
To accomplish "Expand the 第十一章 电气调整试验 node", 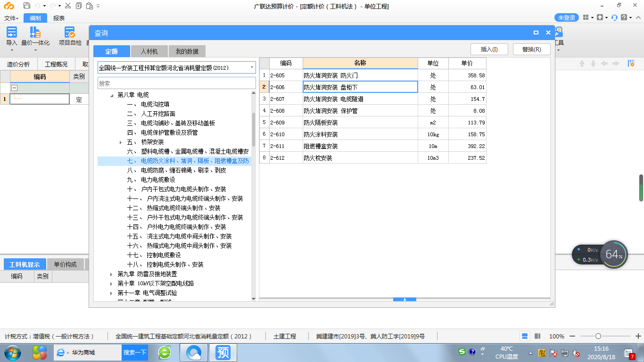I will pos(112,293).
